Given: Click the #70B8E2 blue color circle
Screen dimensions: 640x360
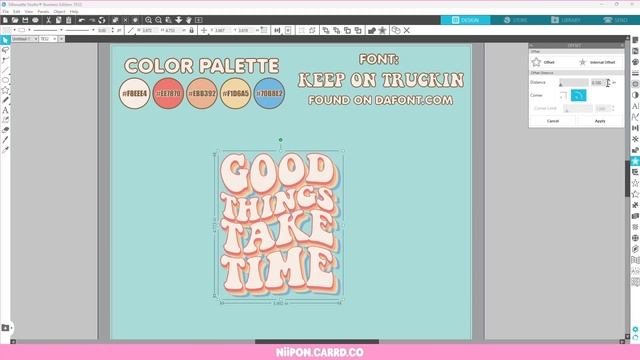Looking at the screenshot, I should coord(269,93).
